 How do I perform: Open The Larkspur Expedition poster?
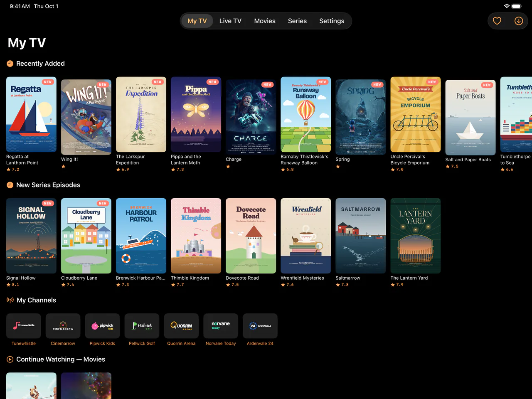141,114
